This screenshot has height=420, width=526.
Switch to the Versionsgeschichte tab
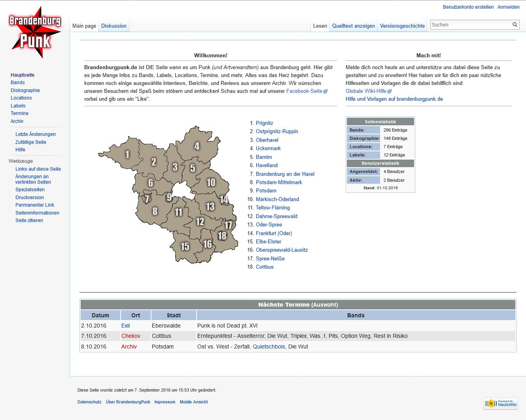402,26
